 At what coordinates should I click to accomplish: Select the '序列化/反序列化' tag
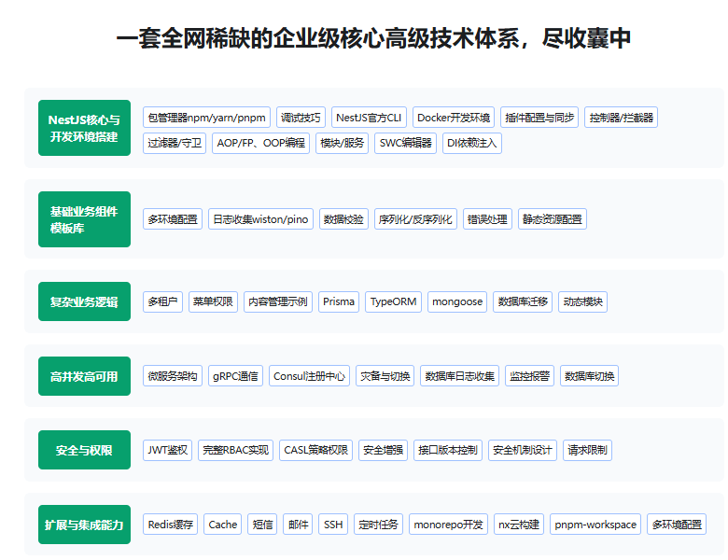coord(416,219)
